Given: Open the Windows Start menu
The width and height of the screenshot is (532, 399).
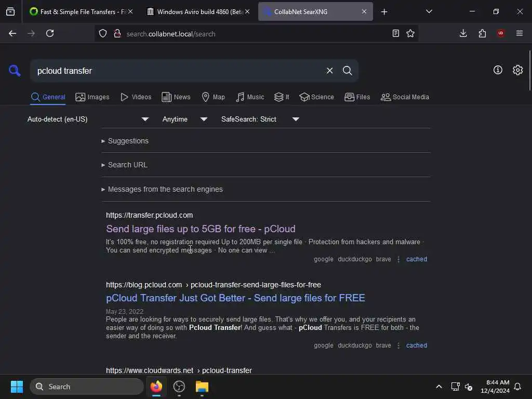Looking at the screenshot, I should pos(17,387).
